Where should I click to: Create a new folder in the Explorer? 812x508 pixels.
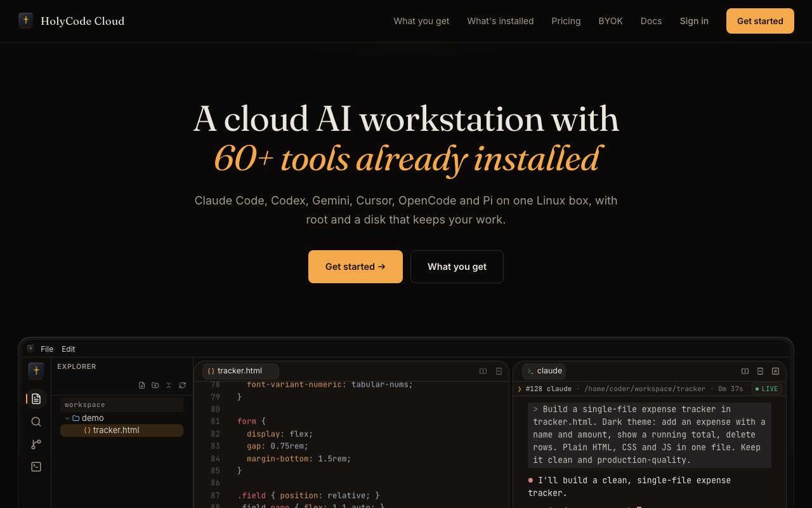click(155, 385)
